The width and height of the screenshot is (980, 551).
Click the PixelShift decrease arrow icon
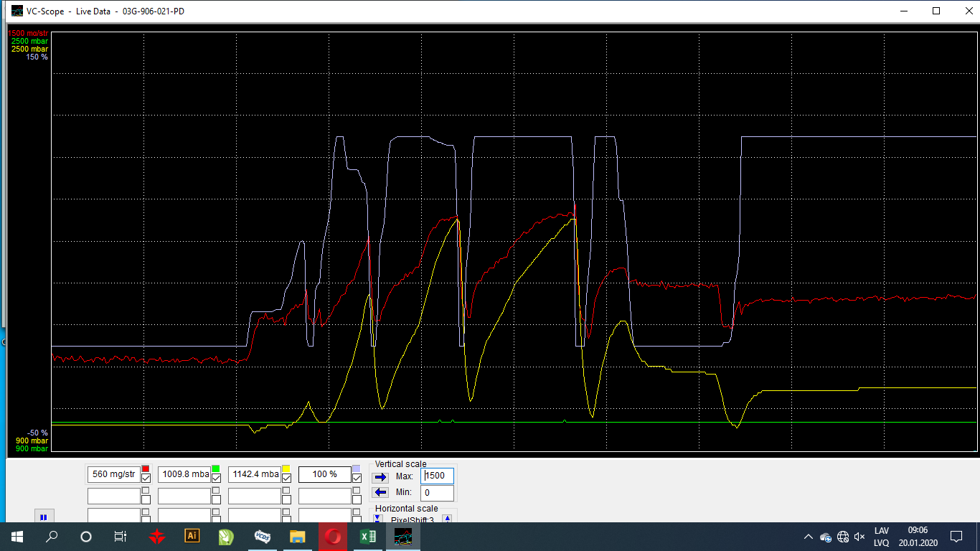[x=378, y=519]
